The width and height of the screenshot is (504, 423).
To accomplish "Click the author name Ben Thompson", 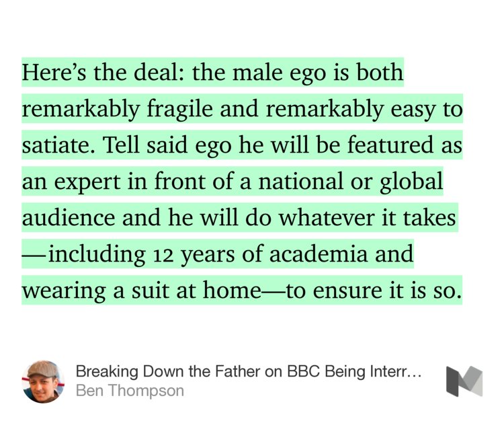I will [130, 391].
